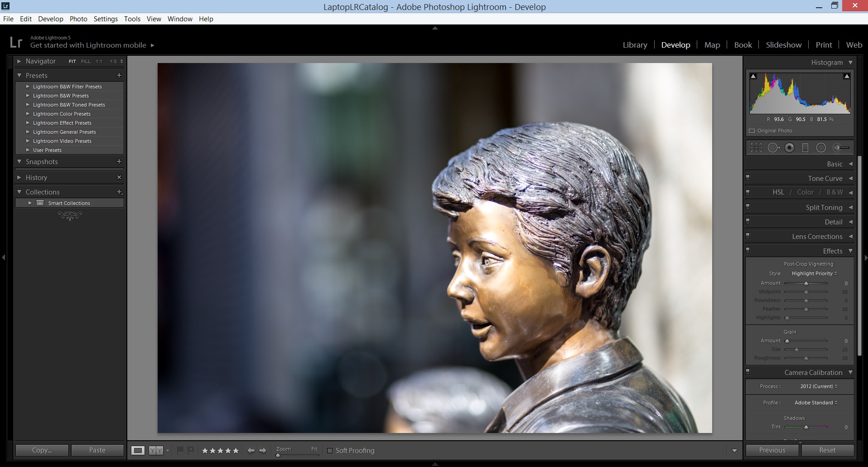The image size is (868, 467).
Task: Expand Lightroom B&W Filter Presets folder
Action: point(28,86)
